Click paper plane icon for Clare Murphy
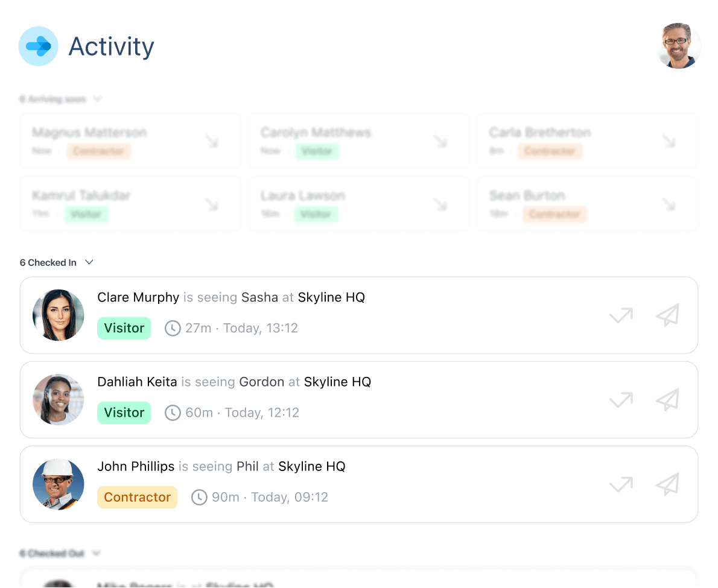Screen dimensions: 718x588 [x=667, y=315]
